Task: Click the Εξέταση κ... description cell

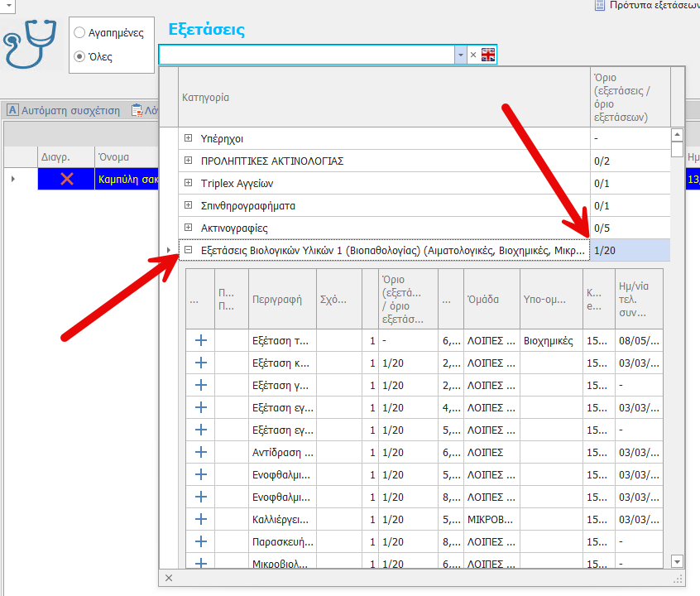Action: (x=282, y=363)
